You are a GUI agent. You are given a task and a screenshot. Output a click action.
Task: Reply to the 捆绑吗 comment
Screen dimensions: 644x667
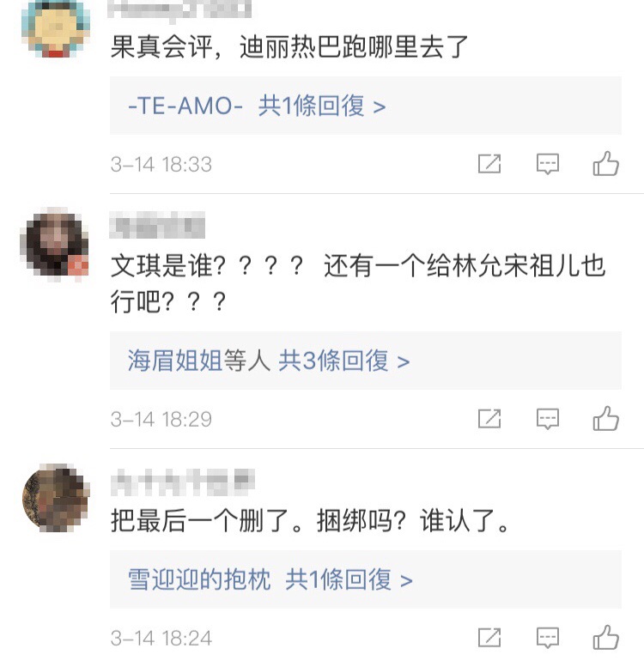point(548,638)
